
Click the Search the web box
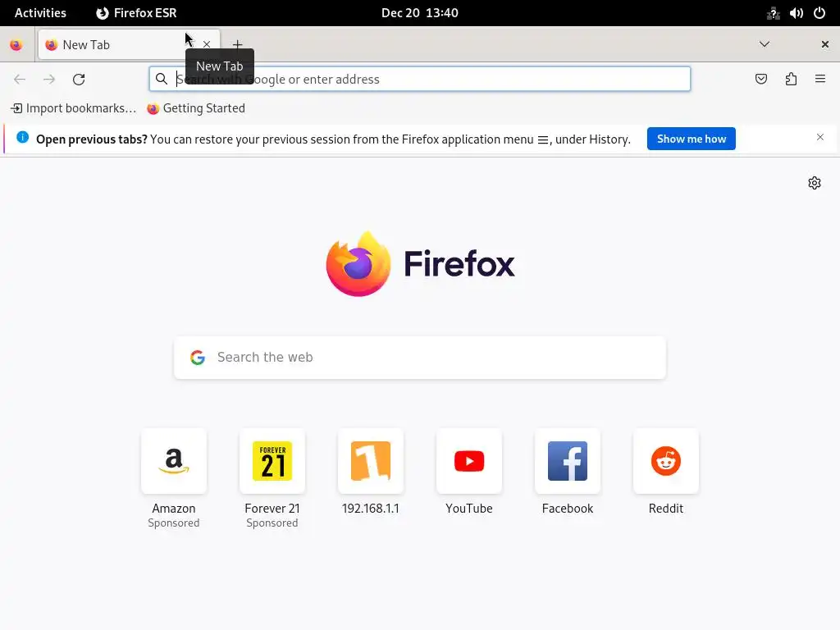point(420,358)
